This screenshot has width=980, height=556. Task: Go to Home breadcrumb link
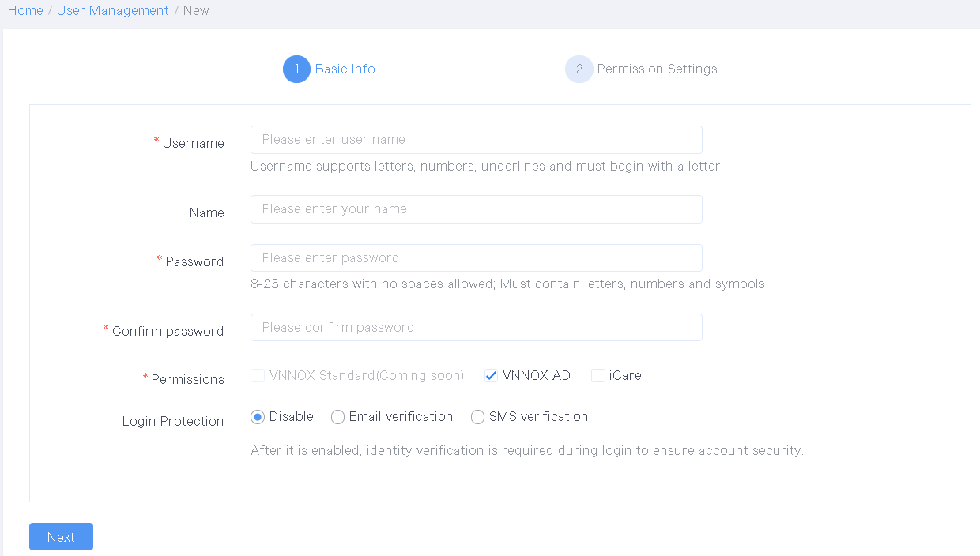point(25,10)
